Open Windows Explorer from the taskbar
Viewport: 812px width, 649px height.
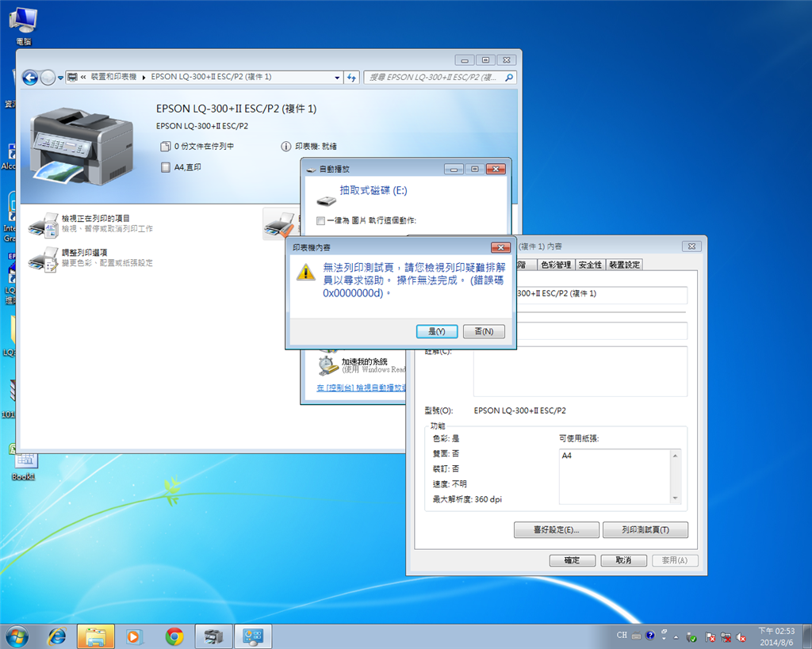point(96,636)
